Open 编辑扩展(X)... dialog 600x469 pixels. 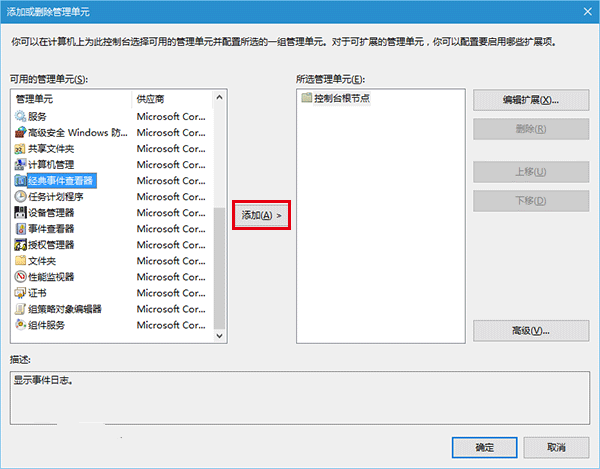531,100
